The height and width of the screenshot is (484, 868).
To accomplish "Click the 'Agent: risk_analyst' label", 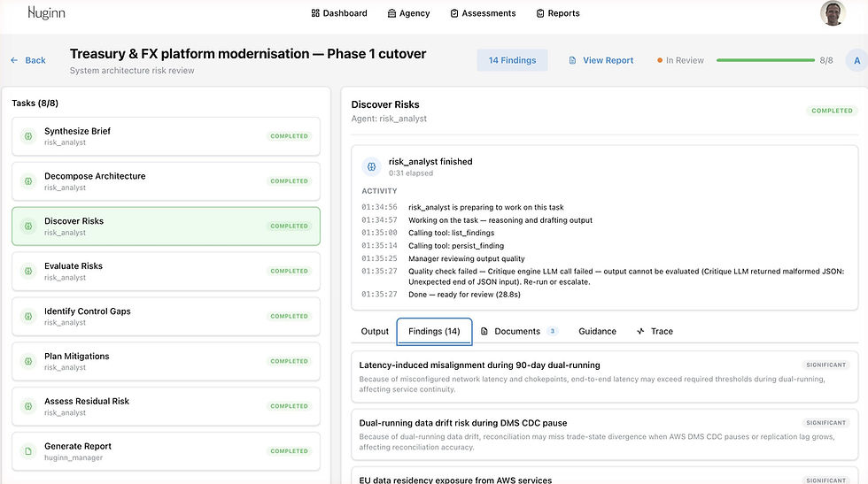I will pos(389,119).
